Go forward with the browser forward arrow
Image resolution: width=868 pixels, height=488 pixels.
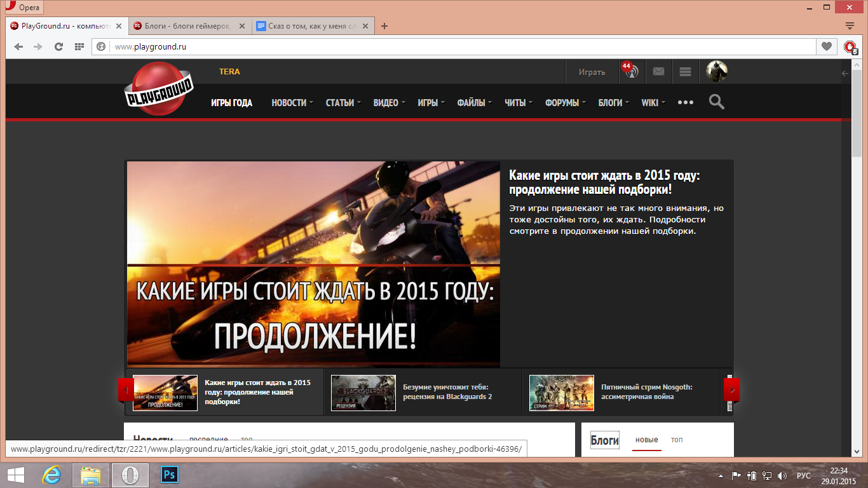point(38,46)
